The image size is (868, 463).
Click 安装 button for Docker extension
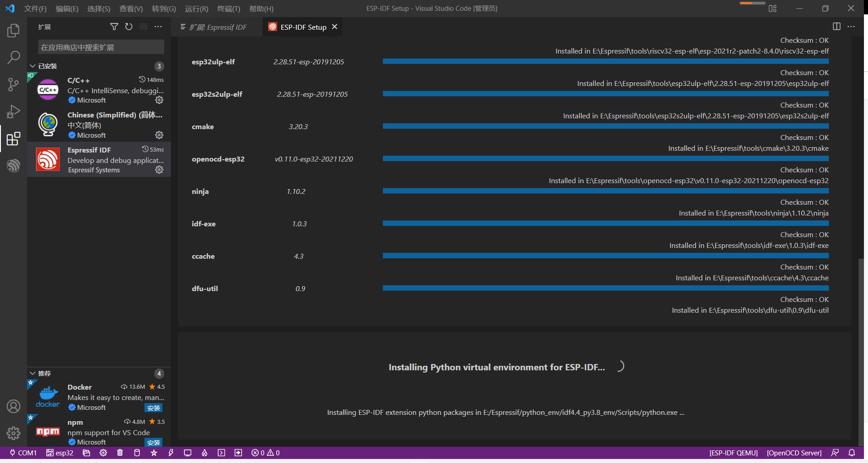(154, 408)
